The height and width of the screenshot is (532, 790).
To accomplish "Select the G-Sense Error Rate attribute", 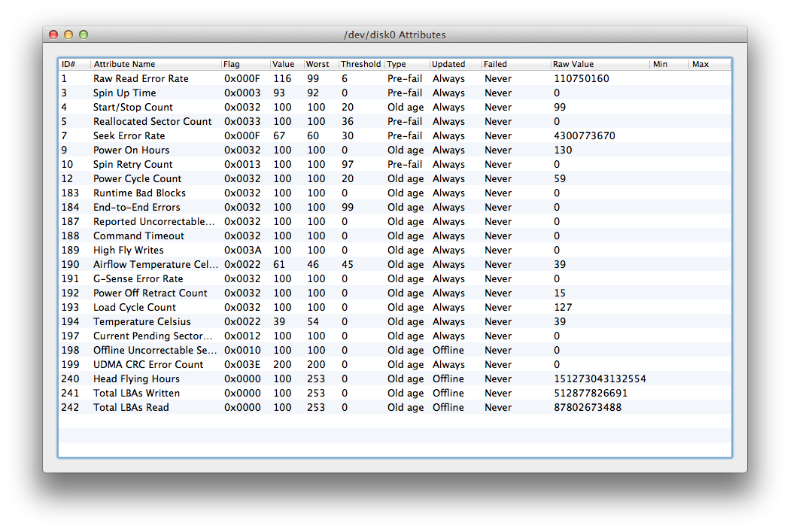I will pos(395,278).
